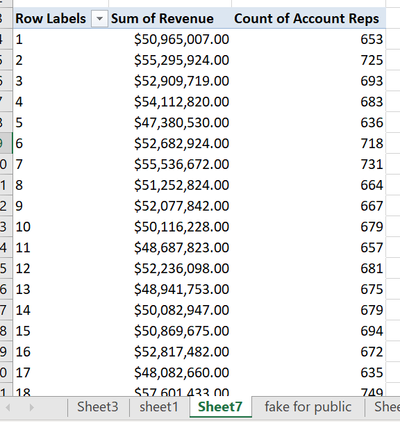Click the cell with $52,817,482.00
The width and height of the screenshot is (400, 422).
click(x=170, y=352)
